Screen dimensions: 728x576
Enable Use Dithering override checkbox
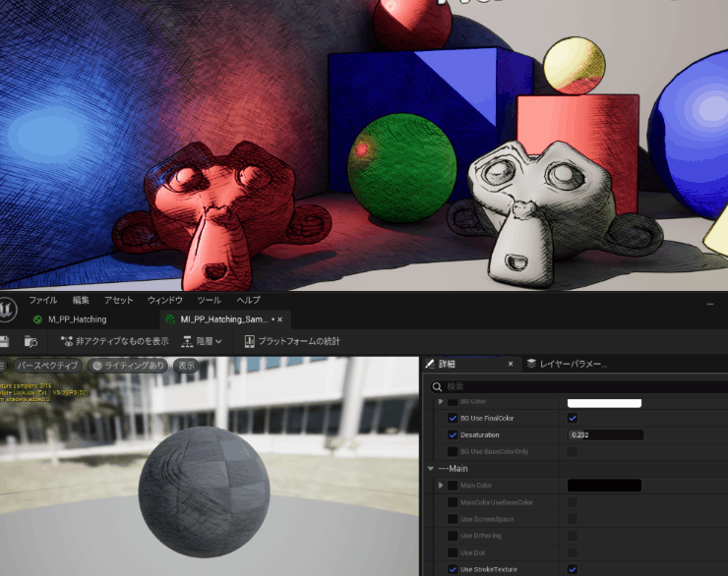tap(453, 536)
